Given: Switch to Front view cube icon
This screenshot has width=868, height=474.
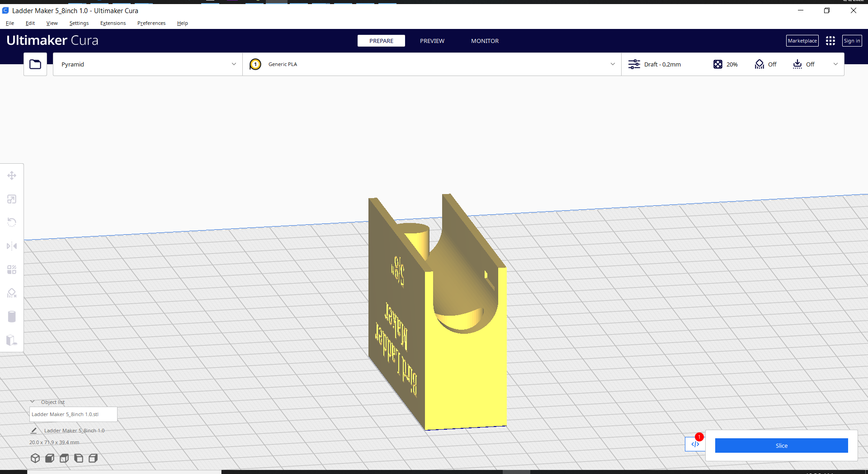Looking at the screenshot, I should [50, 458].
